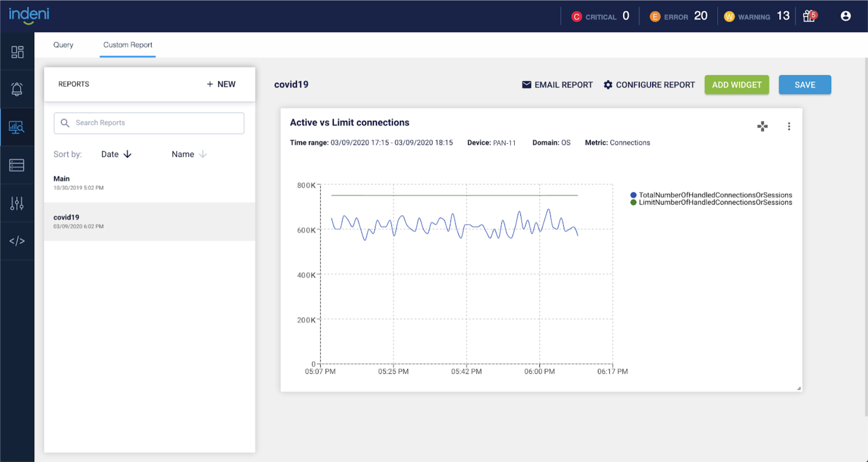Toggle the LimitNumberOfHandledConnectionsOrSessions legend series
Image resolution: width=868 pixels, height=462 pixels.
pos(715,203)
